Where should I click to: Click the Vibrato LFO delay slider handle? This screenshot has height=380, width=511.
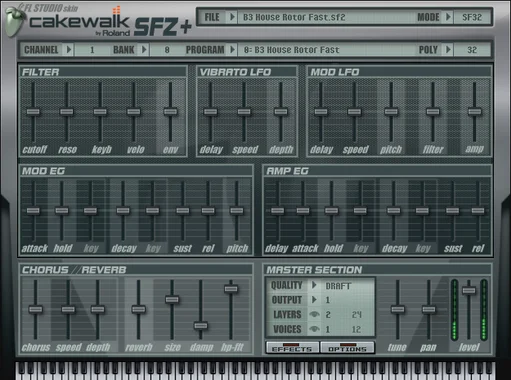(210, 112)
